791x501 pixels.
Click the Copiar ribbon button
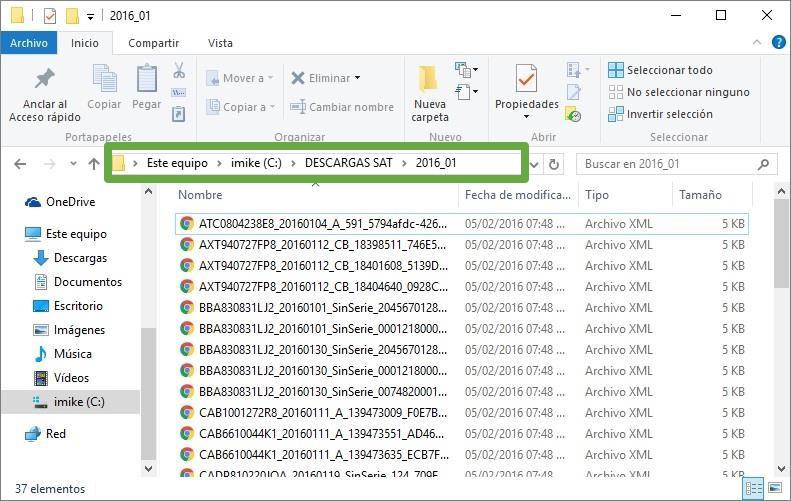(104, 86)
